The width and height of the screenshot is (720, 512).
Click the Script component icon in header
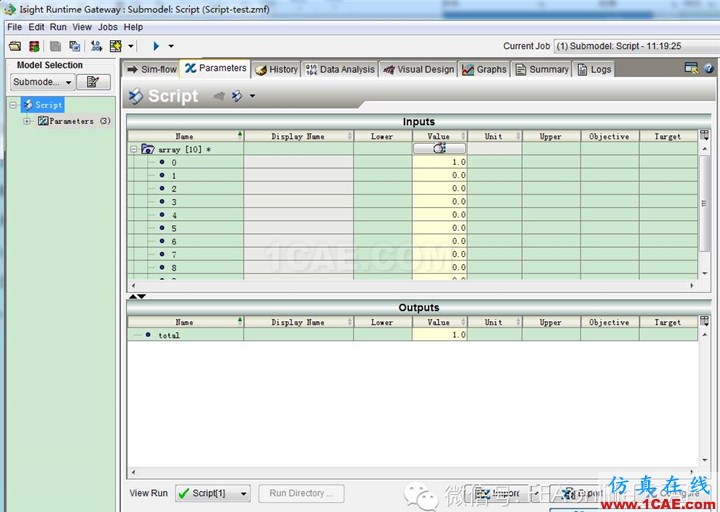click(x=135, y=96)
